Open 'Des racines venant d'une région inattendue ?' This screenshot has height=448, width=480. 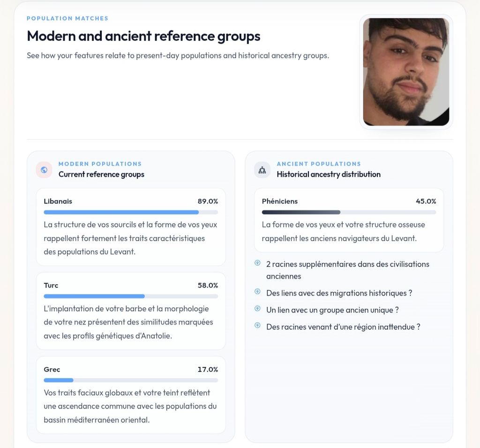[x=343, y=327]
